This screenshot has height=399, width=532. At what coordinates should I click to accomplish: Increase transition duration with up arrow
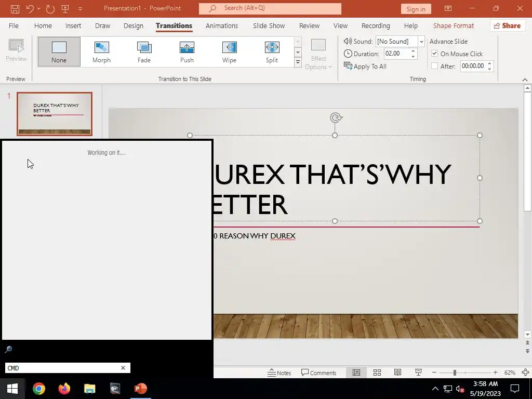[x=413, y=51]
